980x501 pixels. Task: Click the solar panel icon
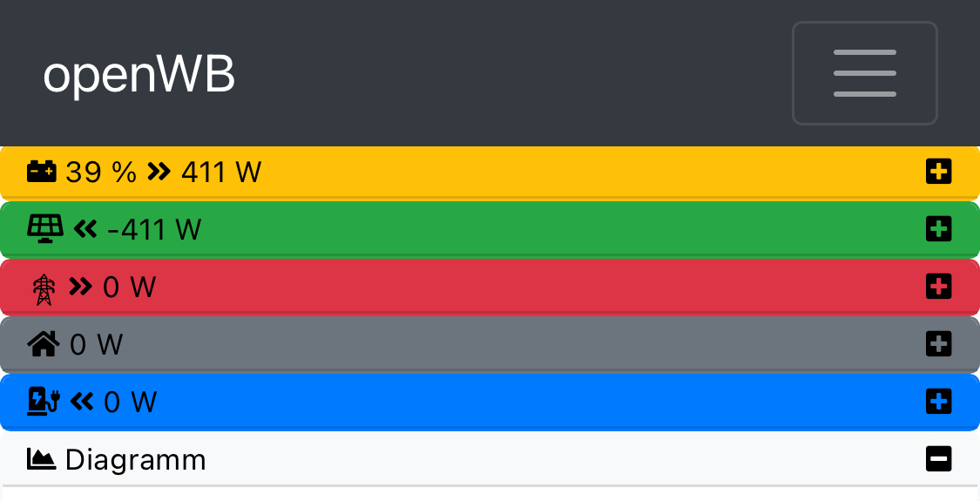click(x=45, y=229)
